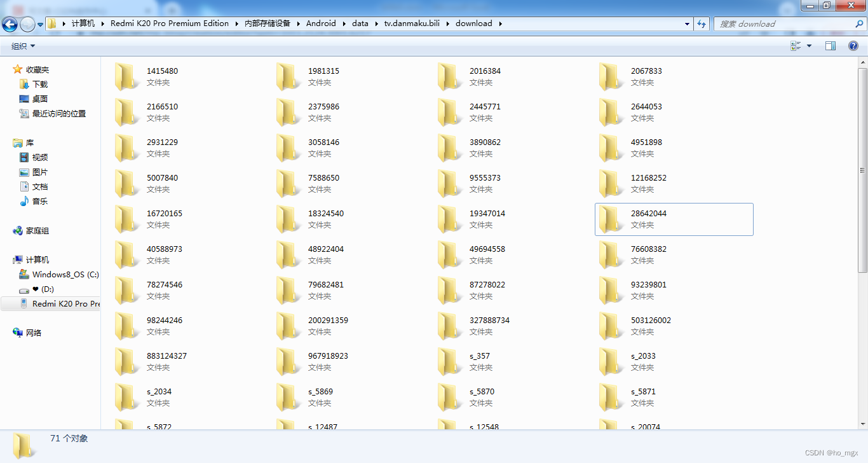Image resolution: width=868 pixels, height=463 pixels.
Task: Click folder name s_2034
Action: coord(159,392)
